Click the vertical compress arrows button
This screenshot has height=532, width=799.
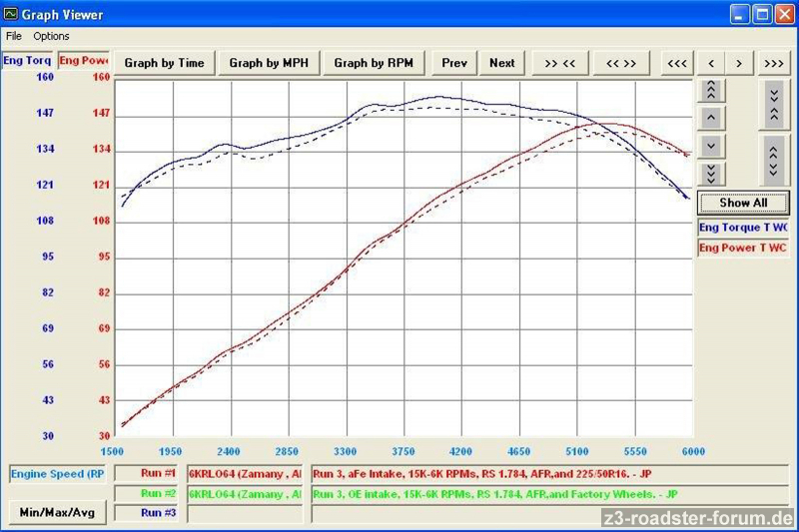point(774,104)
